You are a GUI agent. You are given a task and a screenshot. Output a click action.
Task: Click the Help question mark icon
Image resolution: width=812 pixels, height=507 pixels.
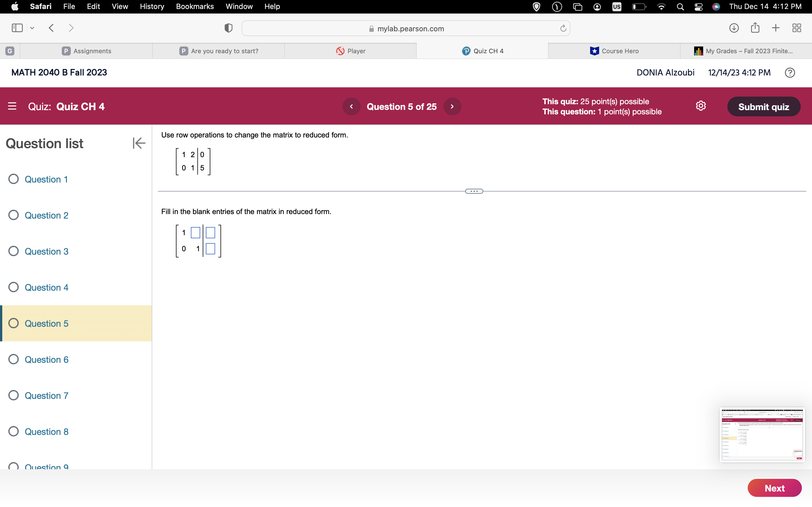click(x=790, y=72)
